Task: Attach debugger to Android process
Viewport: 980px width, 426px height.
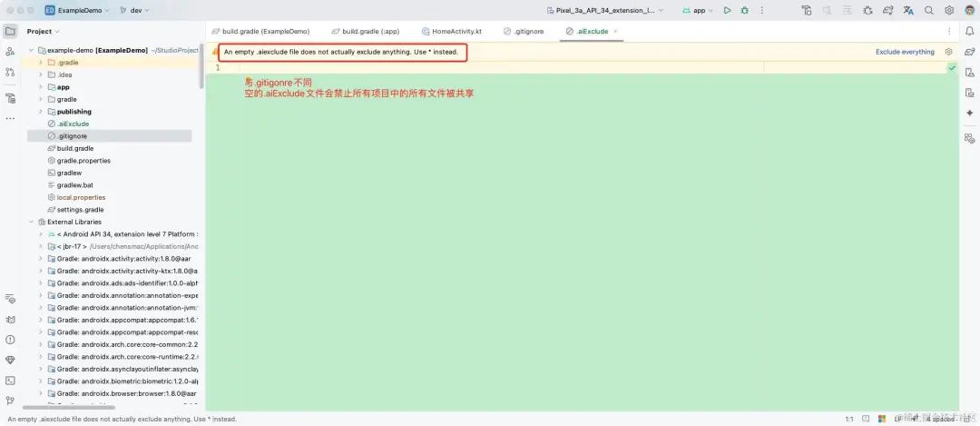Action: (x=867, y=11)
